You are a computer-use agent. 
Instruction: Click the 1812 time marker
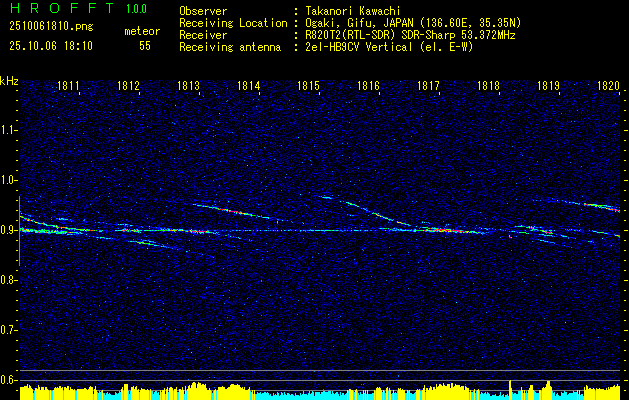128,86
